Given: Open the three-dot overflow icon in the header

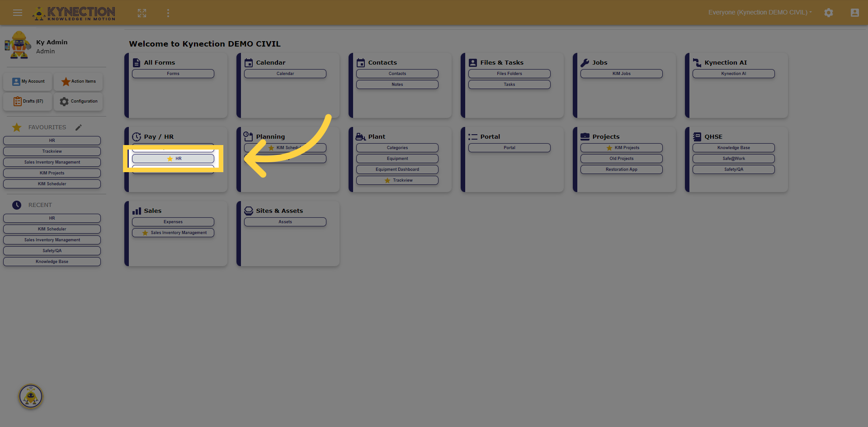Looking at the screenshot, I should point(168,13).
